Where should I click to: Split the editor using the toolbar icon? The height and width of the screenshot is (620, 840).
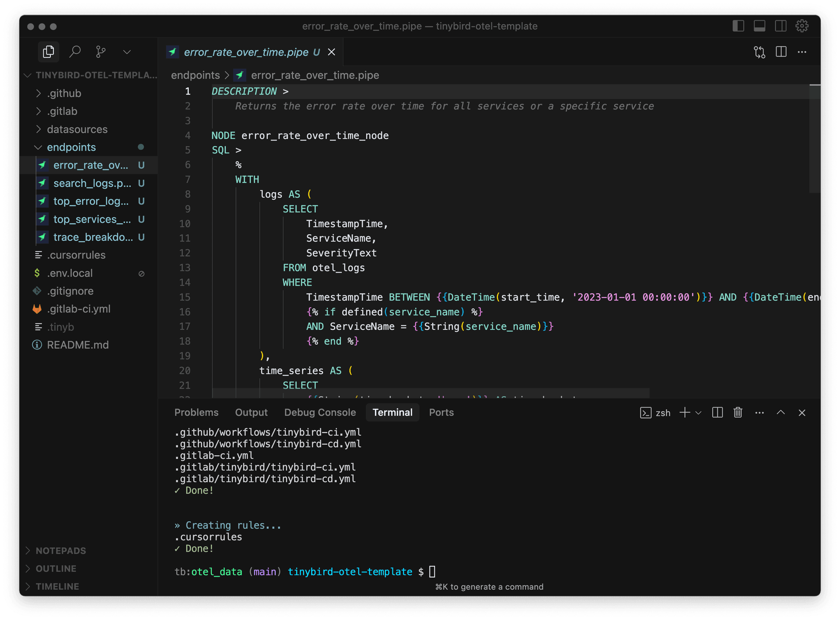(781, 52)
